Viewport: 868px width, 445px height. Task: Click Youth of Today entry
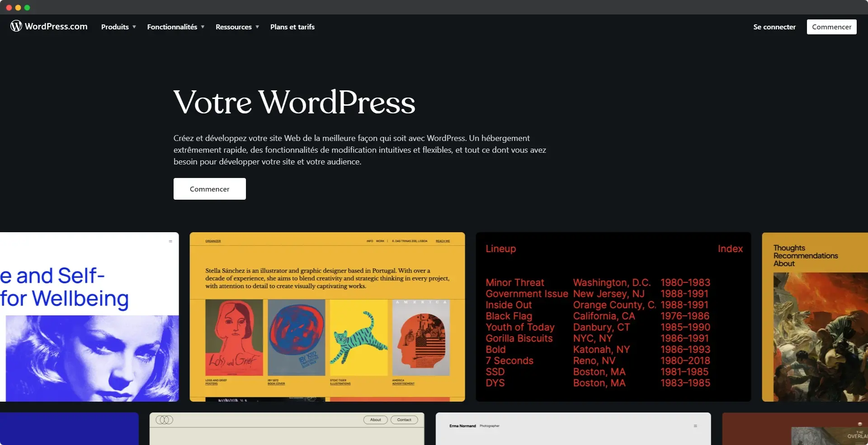click(520, 327)
